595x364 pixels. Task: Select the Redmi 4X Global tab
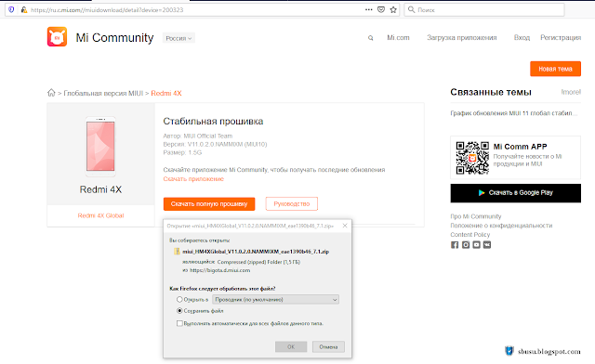pyautogui.click(x=100, y=215)
